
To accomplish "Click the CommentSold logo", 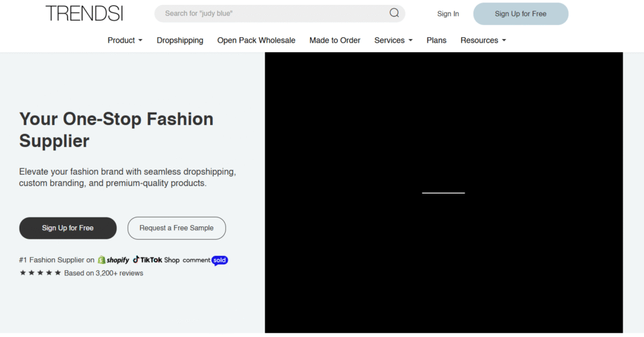I will point(206,260).
